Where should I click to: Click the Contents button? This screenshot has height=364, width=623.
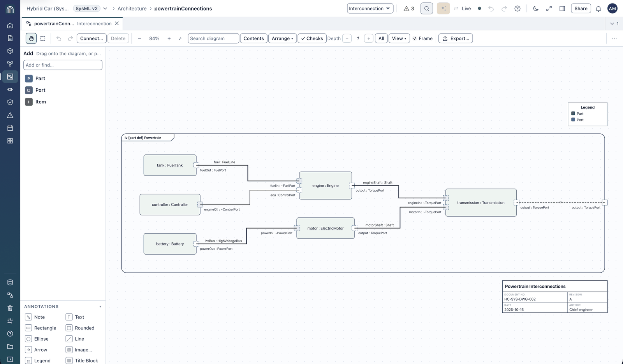[x=253, y=38]
